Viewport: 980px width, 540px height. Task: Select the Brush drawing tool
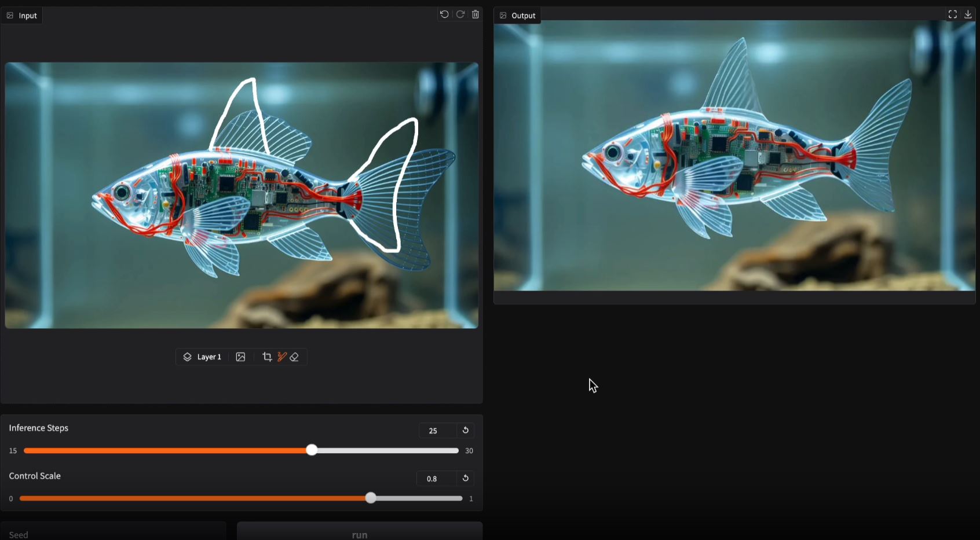coord(281,357)
